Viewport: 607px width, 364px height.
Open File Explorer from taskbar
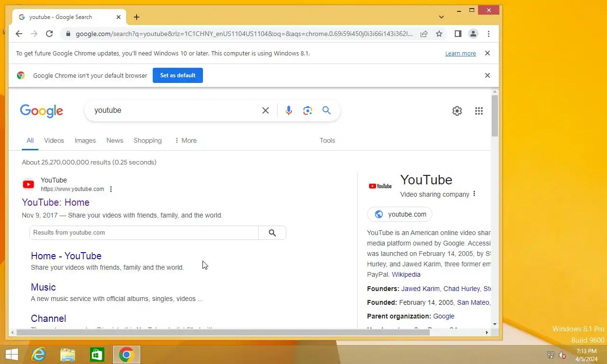coord(68,355)
